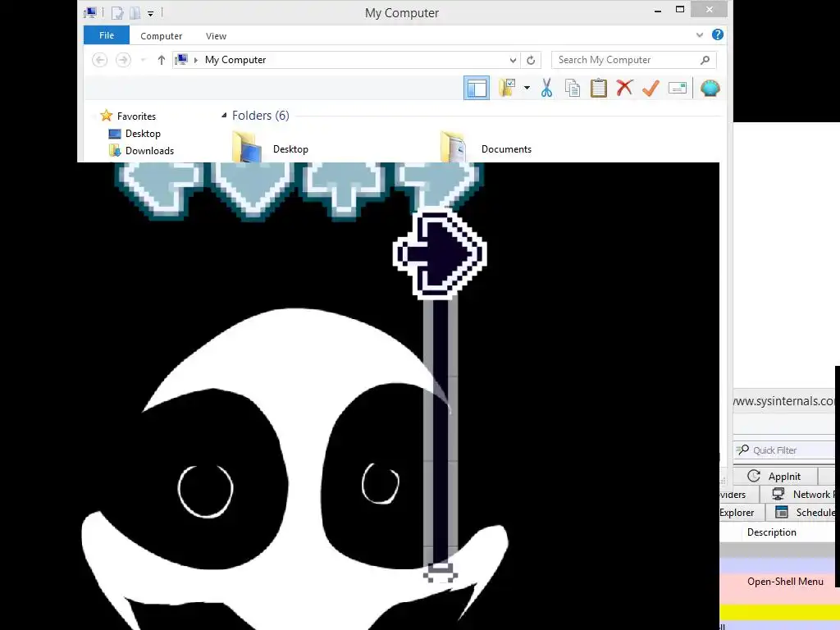Click the Forward navigation arrow
The height and width of the screenshot is (630, 840).
pyautogui.click(x=123, y=60)
